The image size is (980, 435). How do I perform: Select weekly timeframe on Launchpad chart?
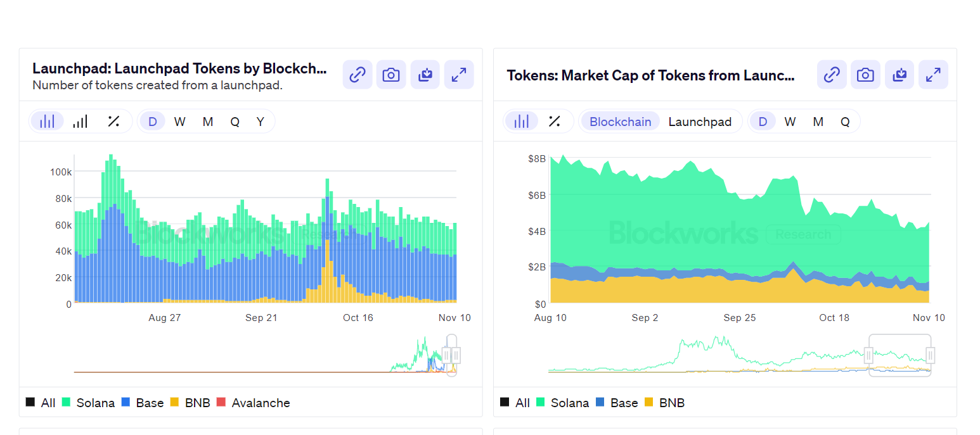[180, 121]
